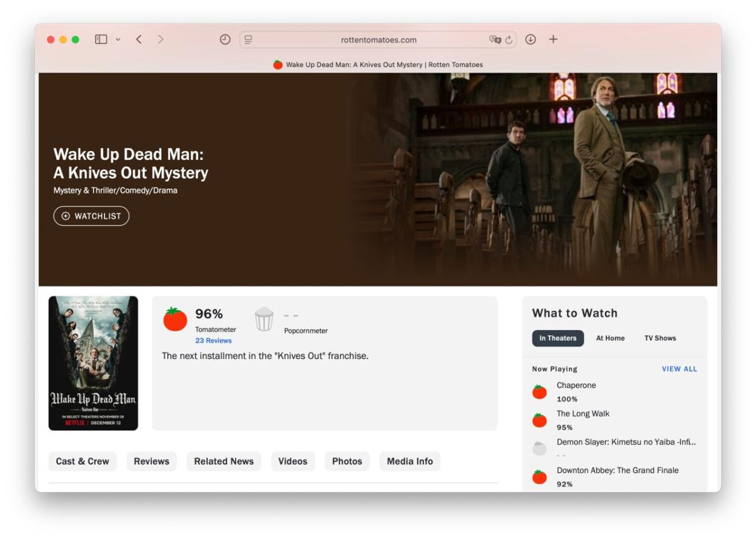Screen dimensions: 756x538
Task: Click the red Tomatometer tomato icon
Action: pyautogui.click(x=175, y=319)
